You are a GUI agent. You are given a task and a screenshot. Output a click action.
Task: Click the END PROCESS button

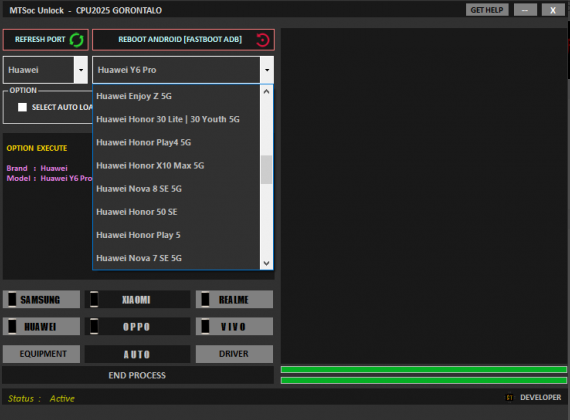pos(138,375)
